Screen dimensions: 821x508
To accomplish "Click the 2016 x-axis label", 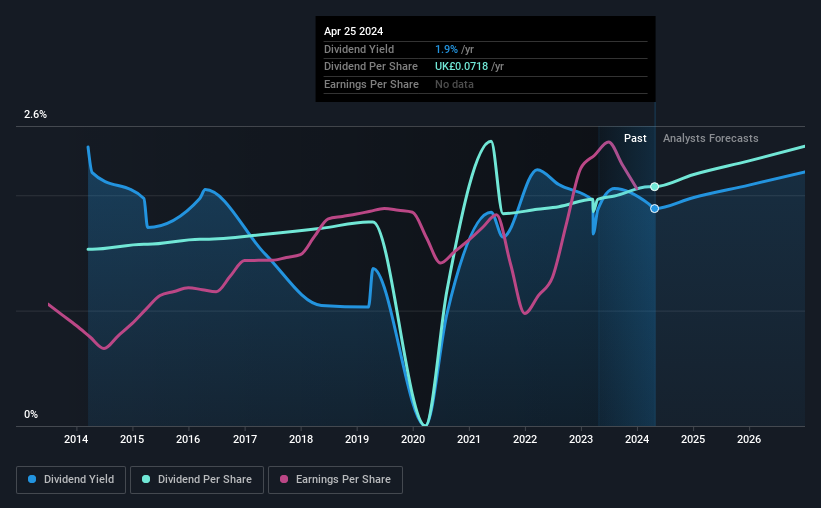I will pos(188,439).
